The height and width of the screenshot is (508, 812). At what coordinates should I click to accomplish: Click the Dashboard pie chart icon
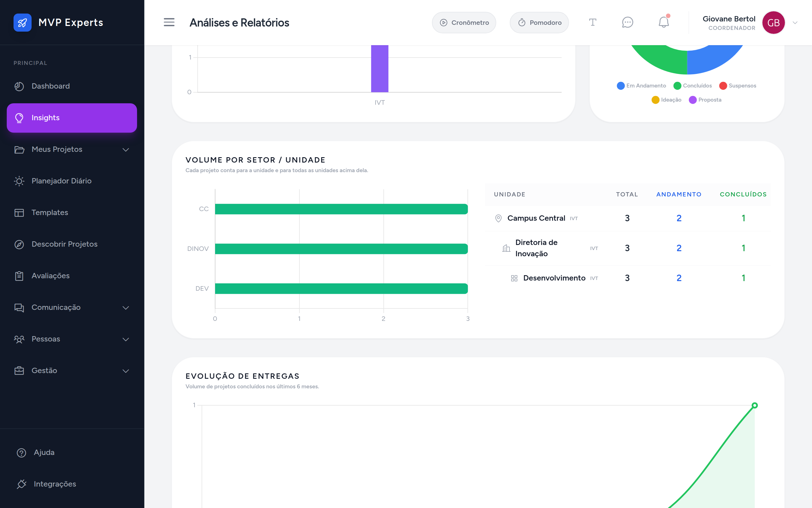[x=19, y=86]
